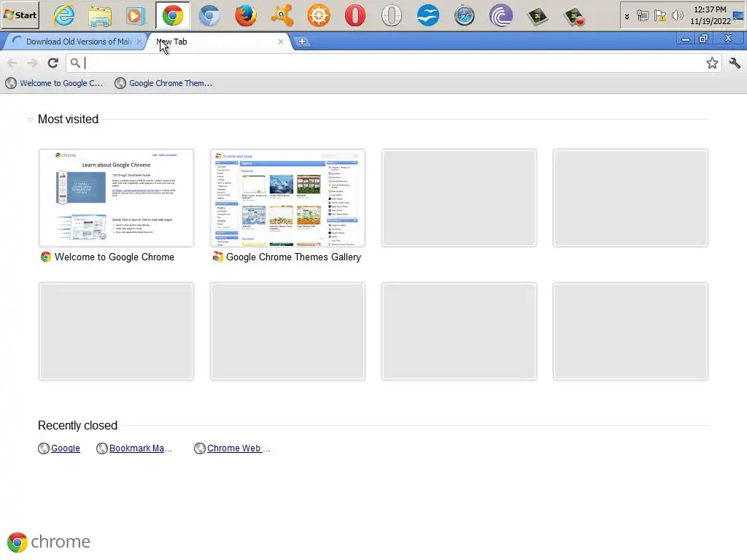Image resolution: width=747 pixels, height=560 pixels.
Task: Open Google Chrome Them… bookmark
Action: coord(164,83)
